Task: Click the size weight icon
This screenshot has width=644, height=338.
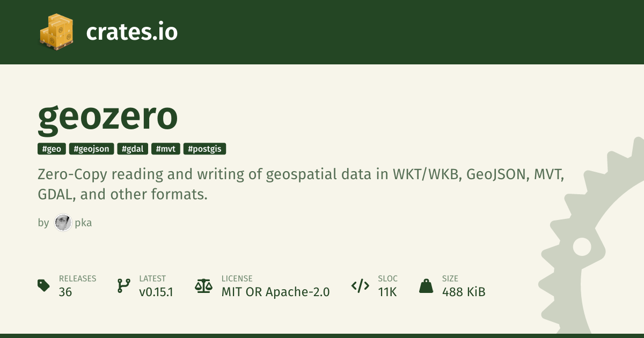Action: pyautogui.click(x=426, y=285)
